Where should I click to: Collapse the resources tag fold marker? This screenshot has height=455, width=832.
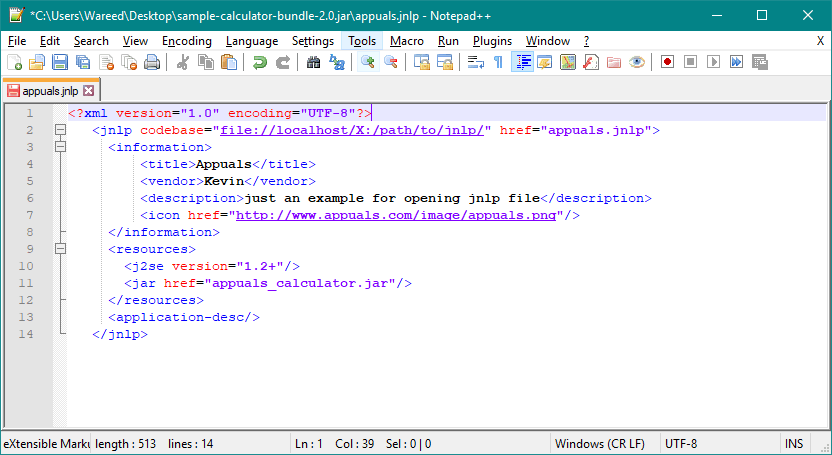[x=60, y=249]
